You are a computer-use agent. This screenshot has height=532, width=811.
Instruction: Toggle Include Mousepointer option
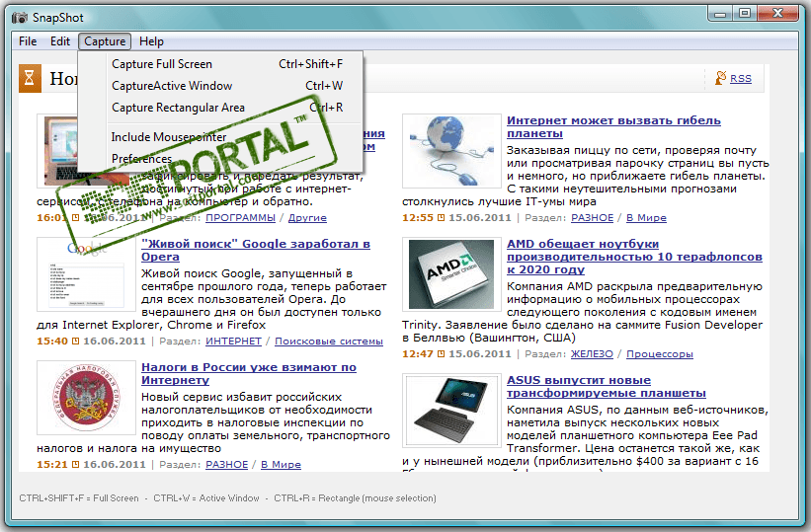[x=220, y=137]
